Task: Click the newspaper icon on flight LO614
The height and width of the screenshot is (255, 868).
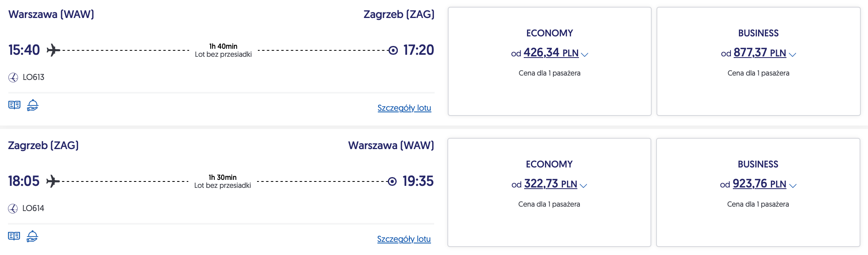Action: coord(14,236)
